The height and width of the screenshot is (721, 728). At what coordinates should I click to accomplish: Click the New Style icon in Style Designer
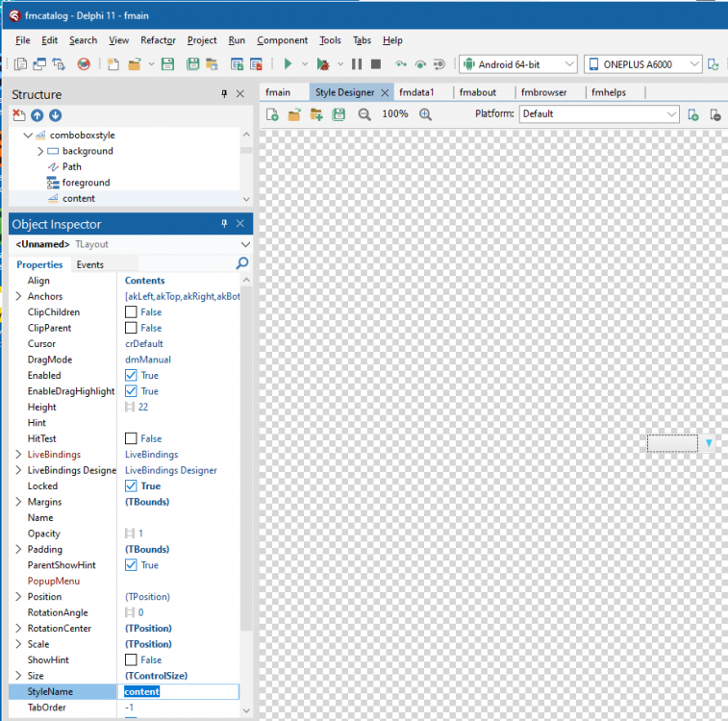[272, 114]
